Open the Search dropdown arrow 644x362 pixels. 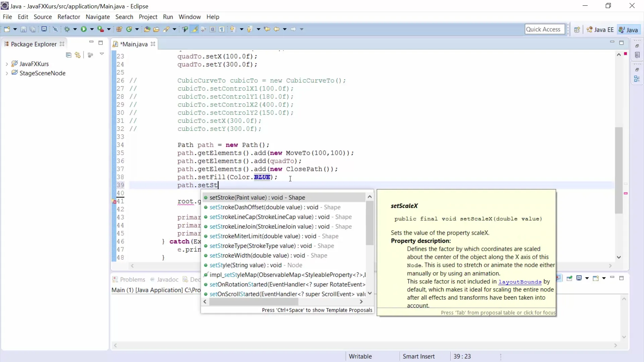(x=174, y=29)
